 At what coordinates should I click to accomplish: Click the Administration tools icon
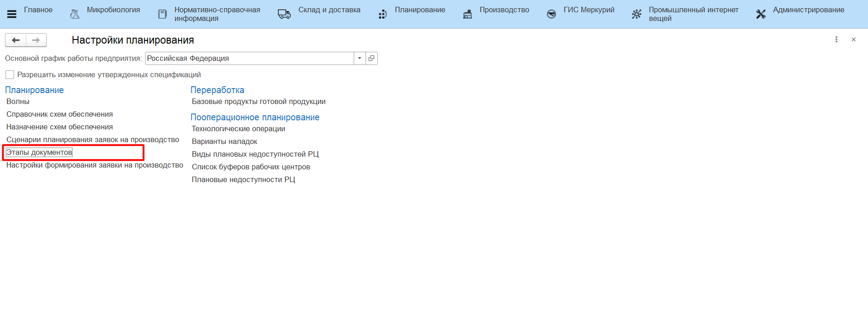point(761,14)
